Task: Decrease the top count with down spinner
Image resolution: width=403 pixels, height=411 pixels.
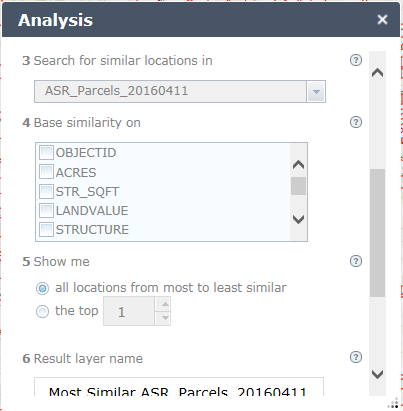Action: (165, 318)
